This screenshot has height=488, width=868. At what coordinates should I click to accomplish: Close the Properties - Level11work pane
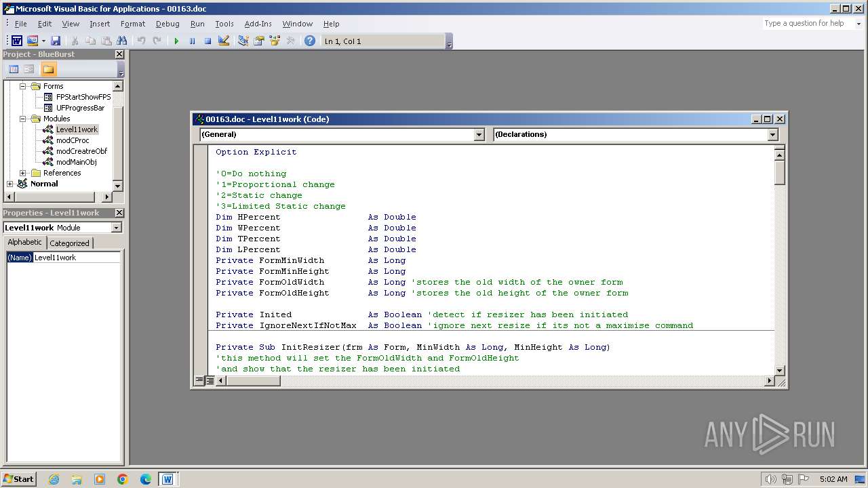click(119, 213)
